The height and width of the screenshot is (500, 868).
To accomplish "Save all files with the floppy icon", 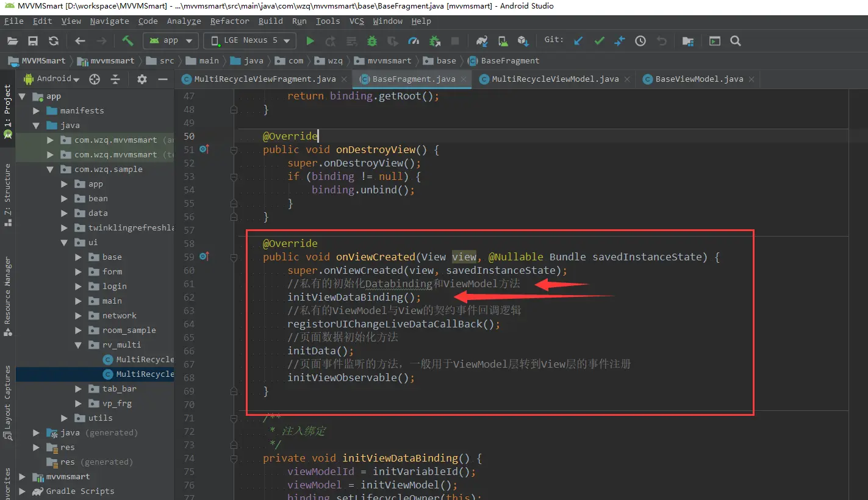I will 33,41.
